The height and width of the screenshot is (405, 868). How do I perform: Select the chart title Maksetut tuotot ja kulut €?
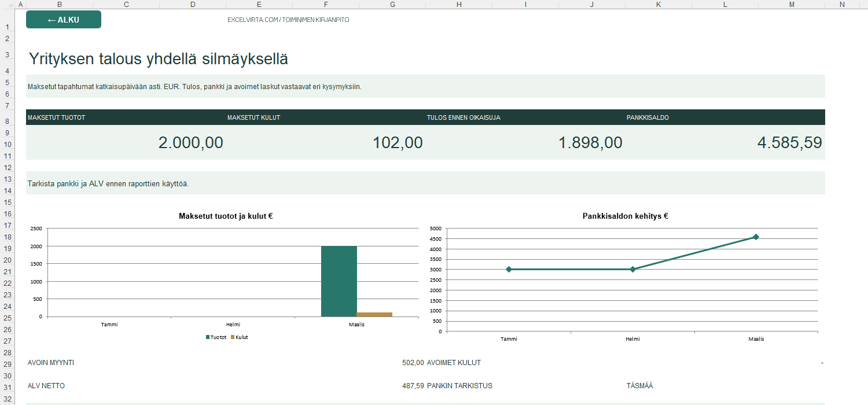[226, 216]
